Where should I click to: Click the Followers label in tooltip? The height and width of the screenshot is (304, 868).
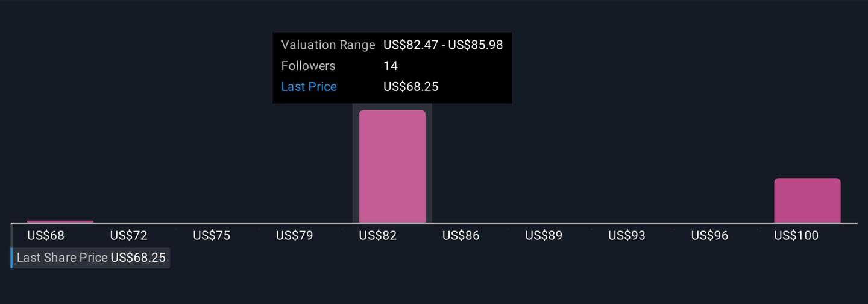[x=308, y=66]
